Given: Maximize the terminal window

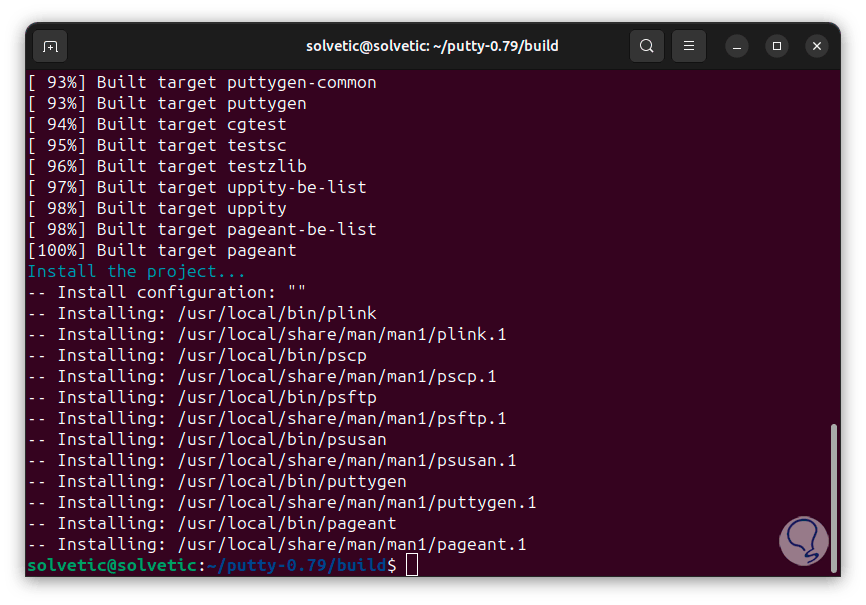Looking at the screenshot, I should (777, 46).
